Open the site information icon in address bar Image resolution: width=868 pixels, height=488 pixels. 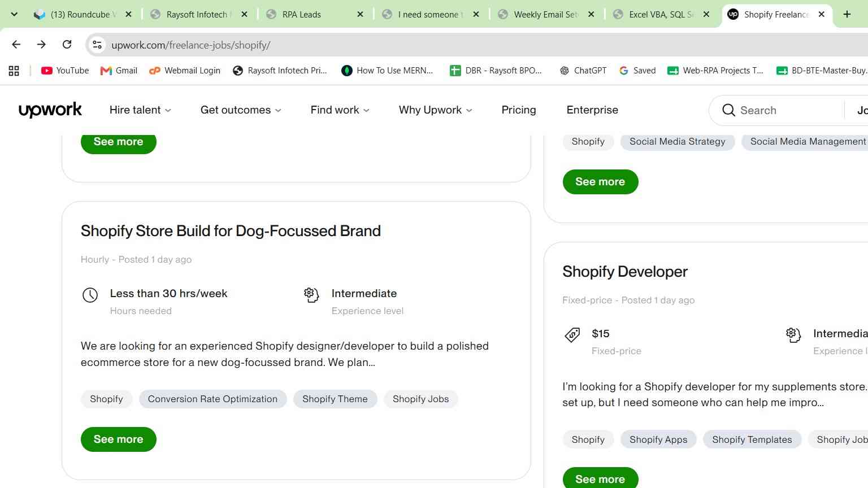click(x=97, y=45)
